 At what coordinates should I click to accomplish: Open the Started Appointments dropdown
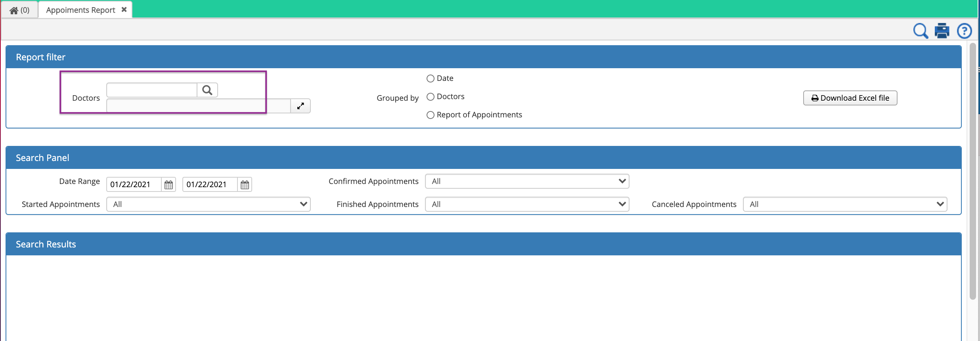[x=209, y=204]
